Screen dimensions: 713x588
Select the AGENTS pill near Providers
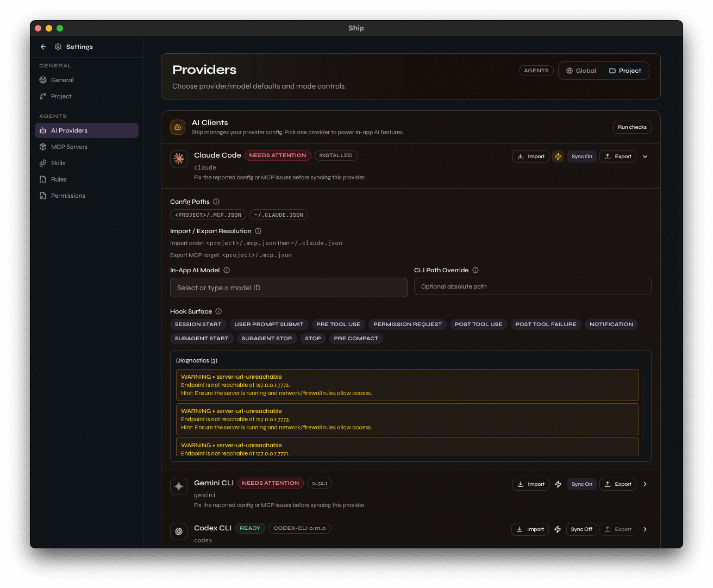coord(536,70)
